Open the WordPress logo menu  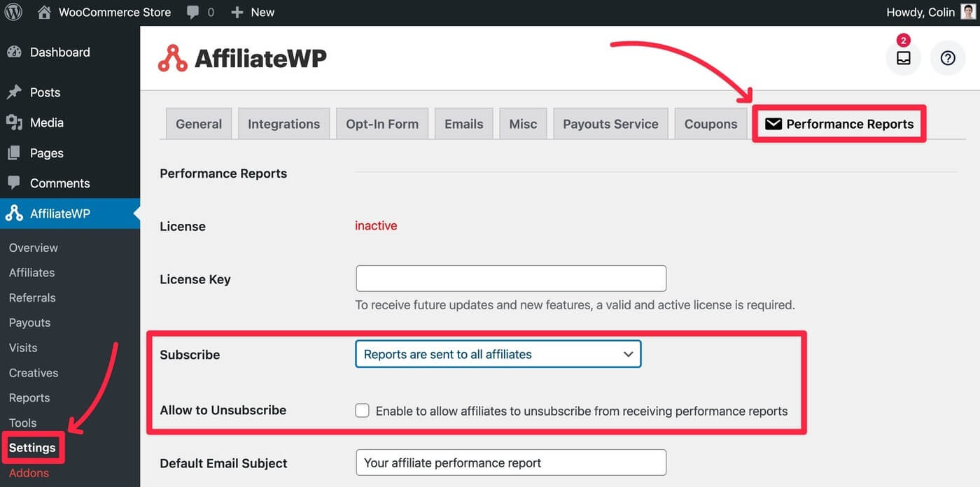pyautogui.click(x=13, y=12)
